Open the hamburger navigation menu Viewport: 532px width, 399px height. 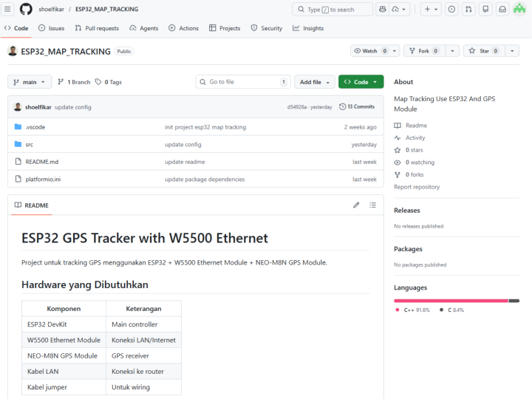[8, 9]
